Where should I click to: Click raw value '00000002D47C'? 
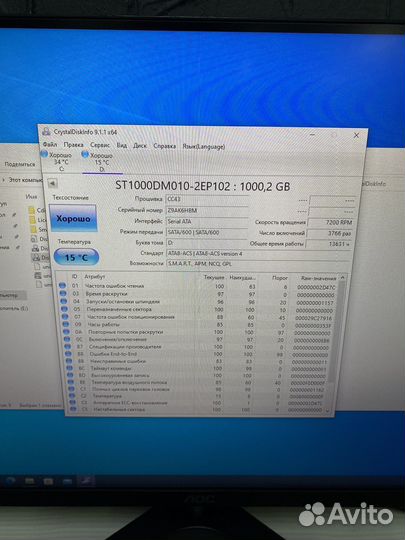(x=316, y=287)
